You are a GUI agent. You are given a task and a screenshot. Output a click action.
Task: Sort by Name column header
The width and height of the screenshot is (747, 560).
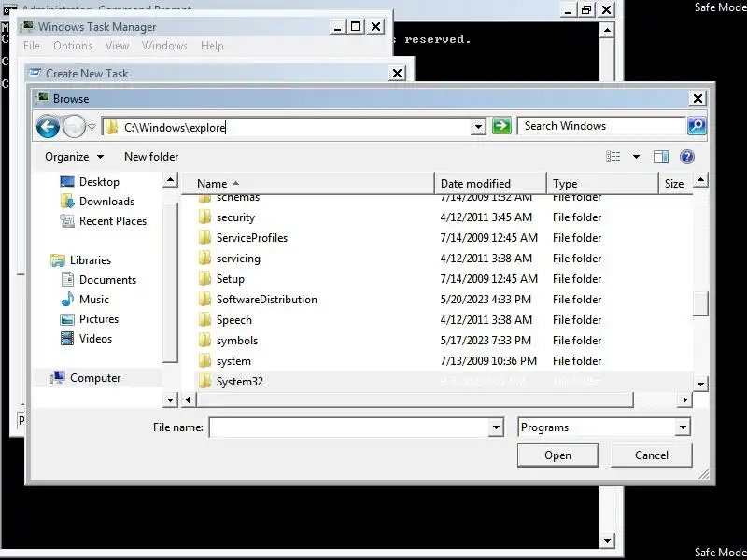click(x=308, y=183)
